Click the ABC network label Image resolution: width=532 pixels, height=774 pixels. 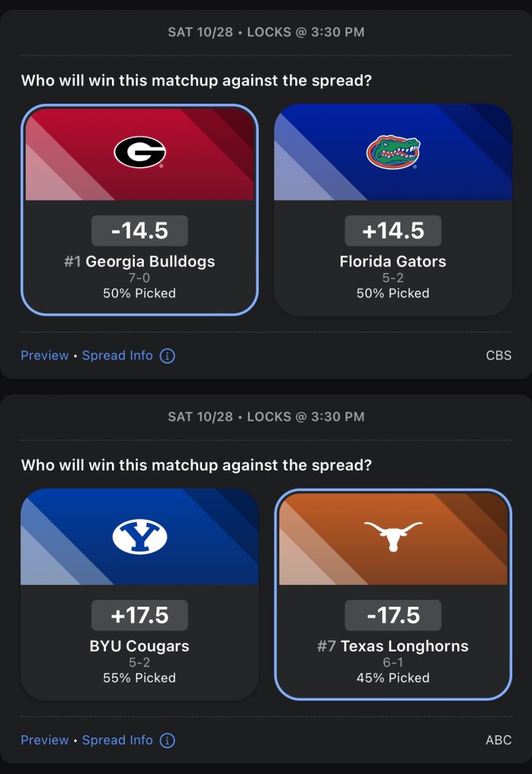click(498, 740)
